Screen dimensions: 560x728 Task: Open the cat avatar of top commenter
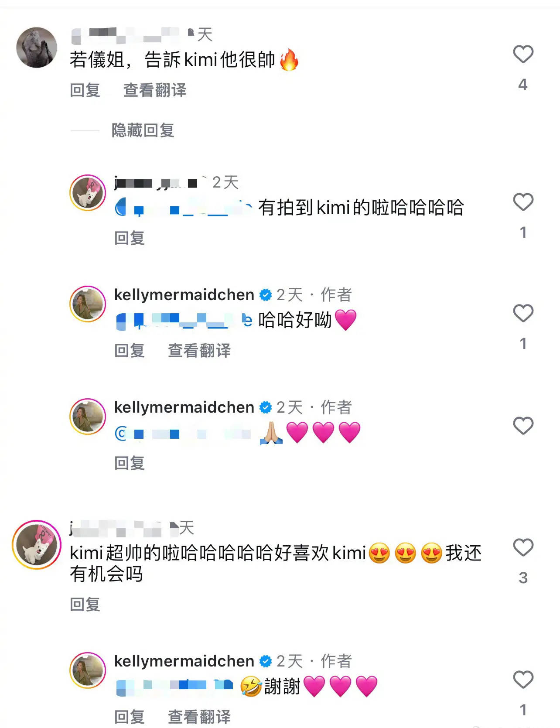click(x=37, y=48)
